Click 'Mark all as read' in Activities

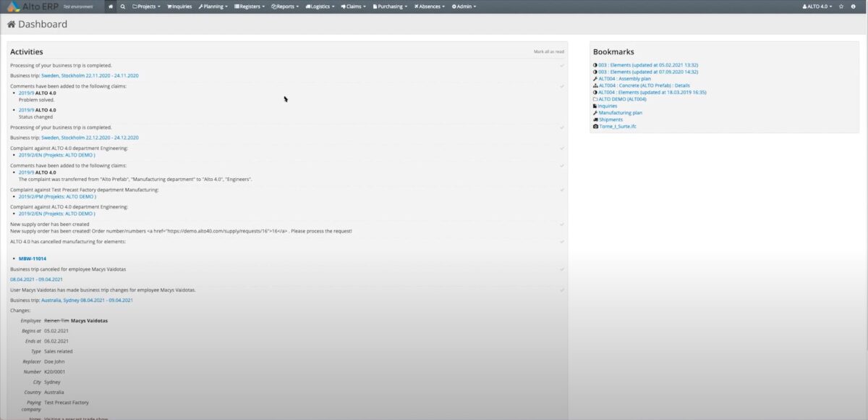click(549, 52)
